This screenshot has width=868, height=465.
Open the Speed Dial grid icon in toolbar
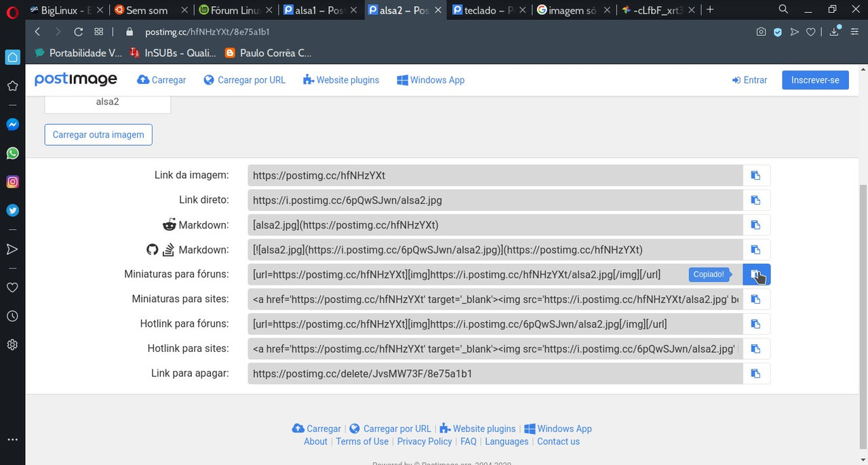(99, 32)
